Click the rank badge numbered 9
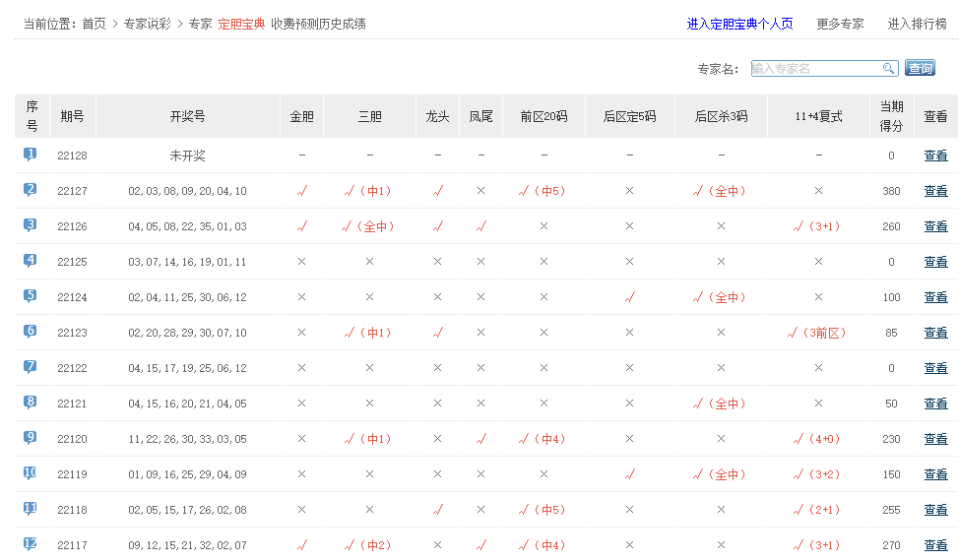The width and height of the screenshot is (959, 560). 31,438
